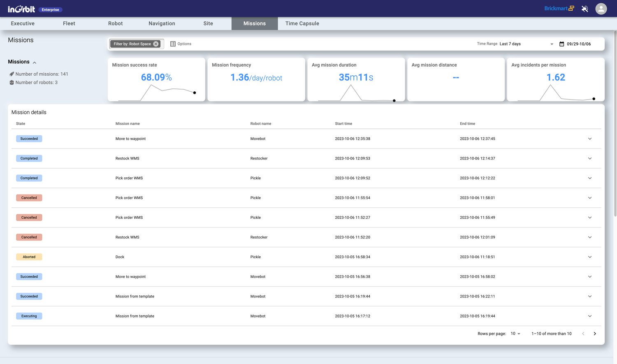Click the Executing state badge

(29, 316)
